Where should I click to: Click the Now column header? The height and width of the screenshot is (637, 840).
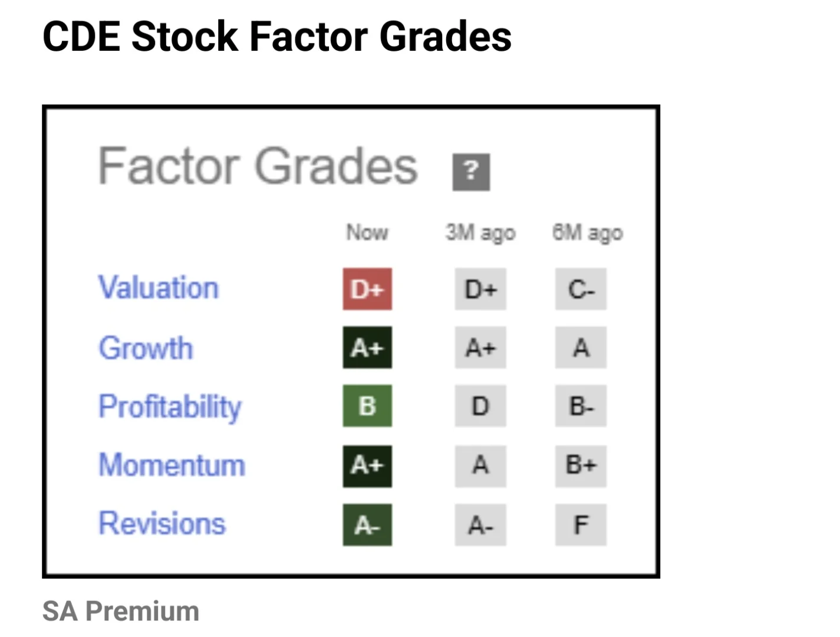[x=367, y=232]
